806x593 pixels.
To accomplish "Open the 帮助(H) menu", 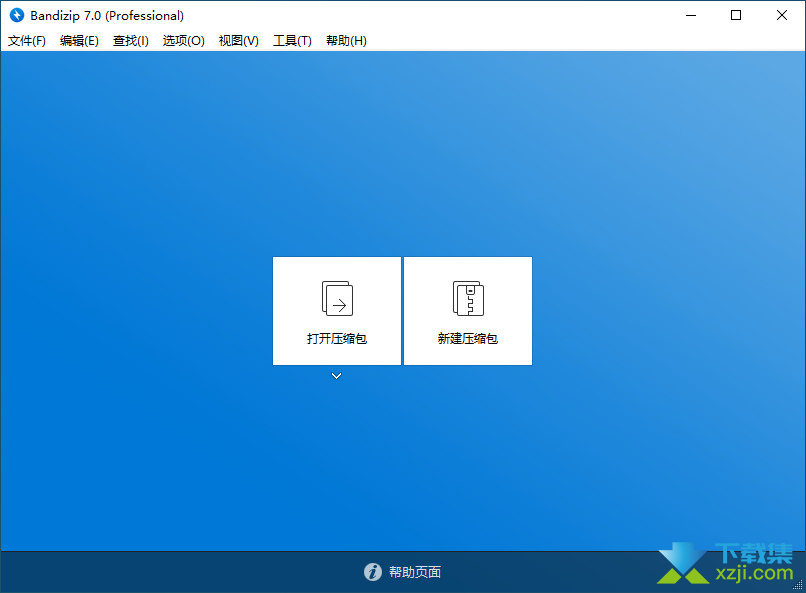I will point(346,41).
